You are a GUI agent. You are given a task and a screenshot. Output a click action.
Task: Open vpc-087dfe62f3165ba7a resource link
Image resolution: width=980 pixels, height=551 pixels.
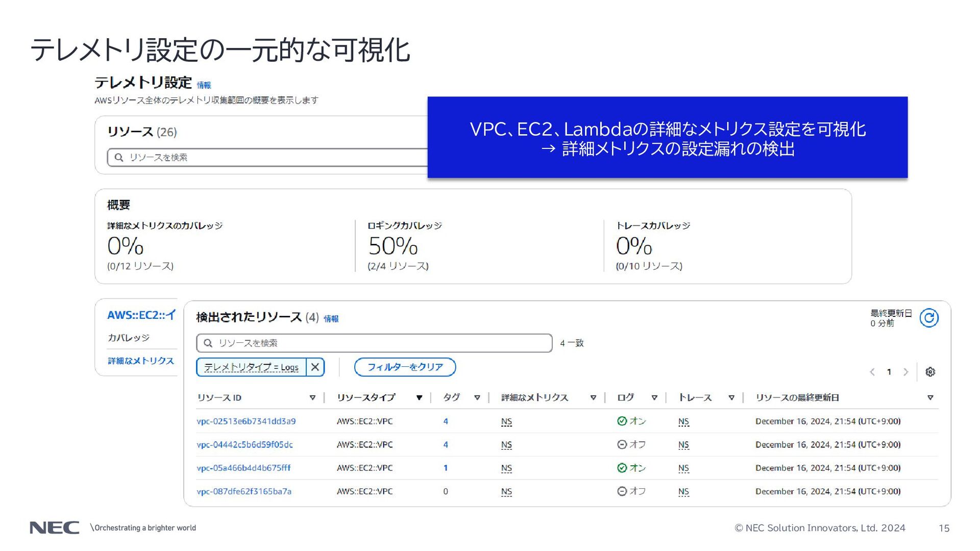tap(244, 491)
